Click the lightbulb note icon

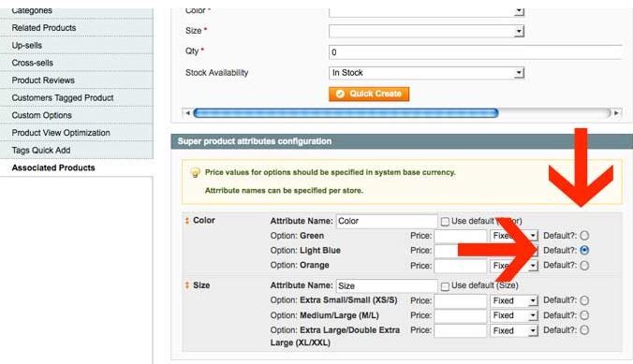pyautogui.click(x=195, y=173)
